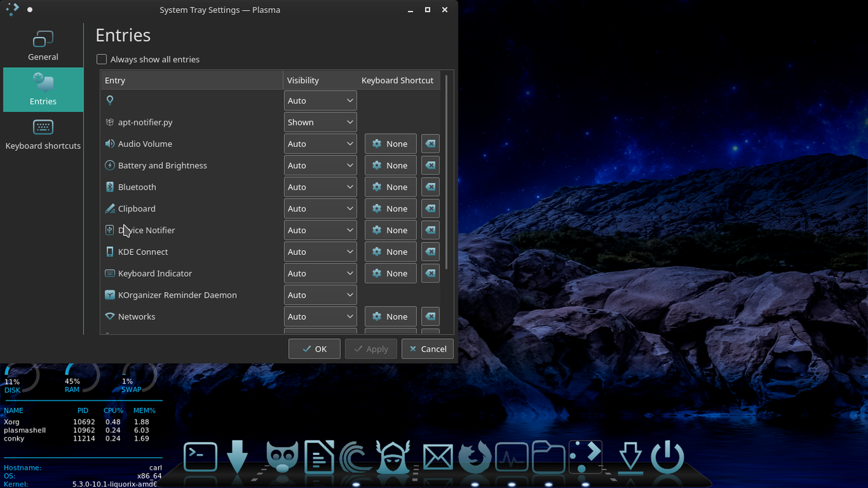The width and height of the screenshot is (868, 488).
Task: Select the General sidebar icon
Action: point(43,45)
